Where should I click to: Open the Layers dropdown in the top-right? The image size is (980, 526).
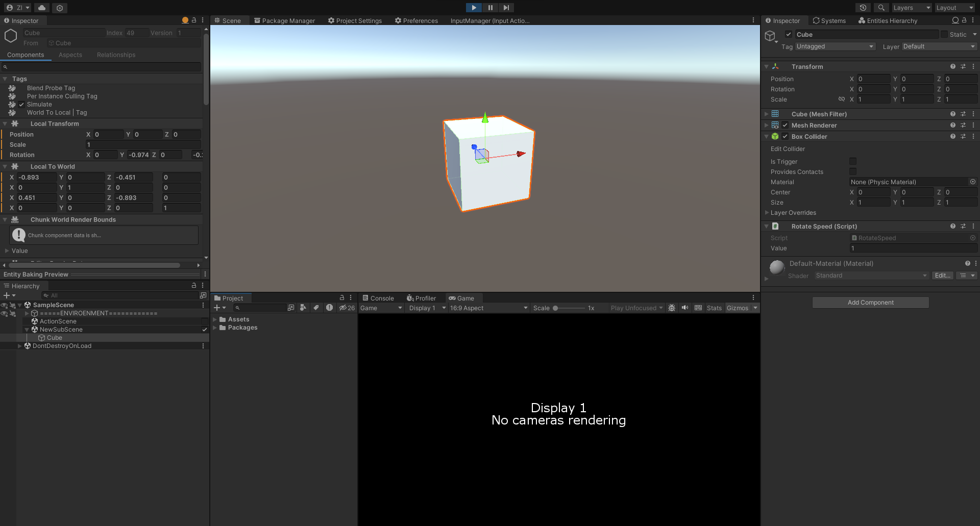point(912,8)
